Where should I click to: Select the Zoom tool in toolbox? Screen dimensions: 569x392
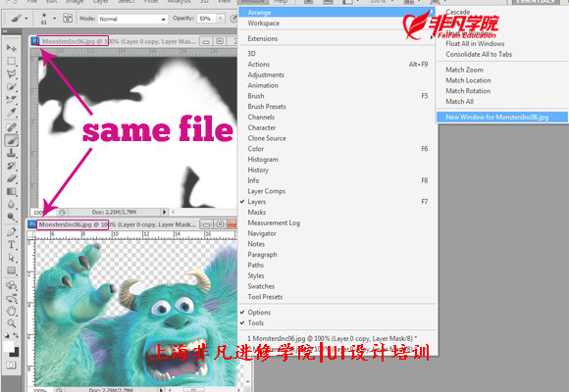tap(11, 323)
